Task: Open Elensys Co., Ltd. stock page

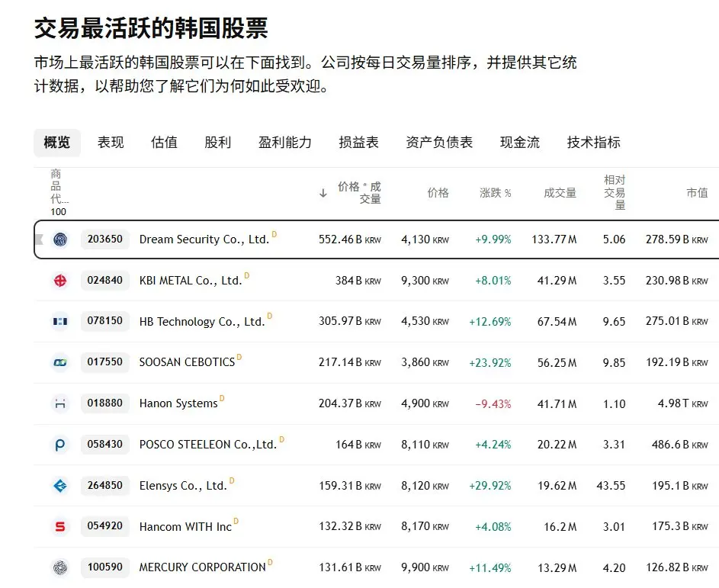Action: pos(183,486)
